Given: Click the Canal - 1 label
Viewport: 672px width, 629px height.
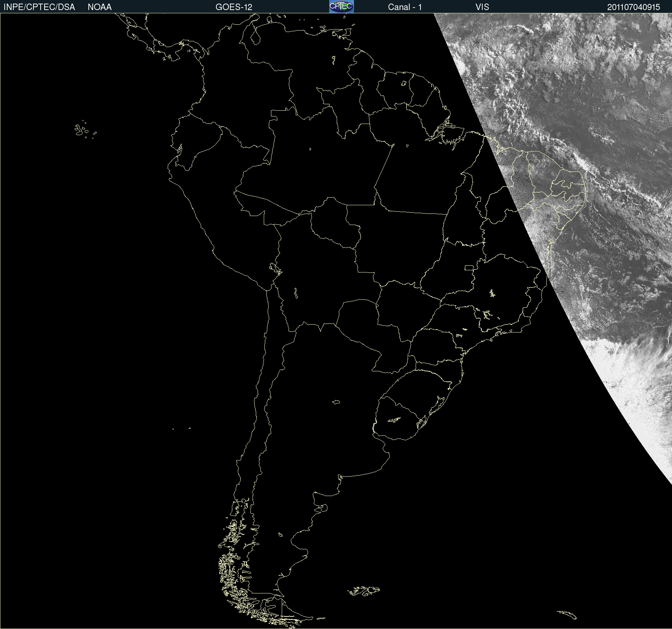Looking at the screenshot, I should 405,7.
